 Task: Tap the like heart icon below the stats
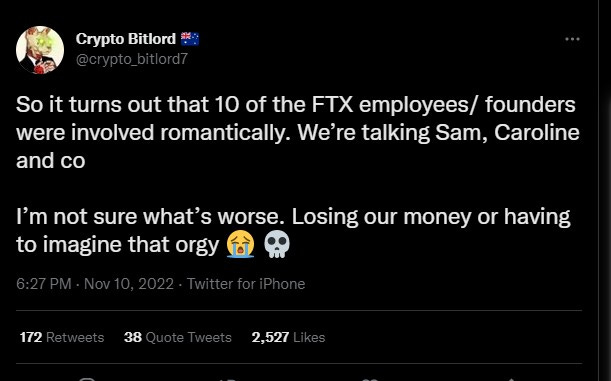pyautogui.click(x=370, y=379)
